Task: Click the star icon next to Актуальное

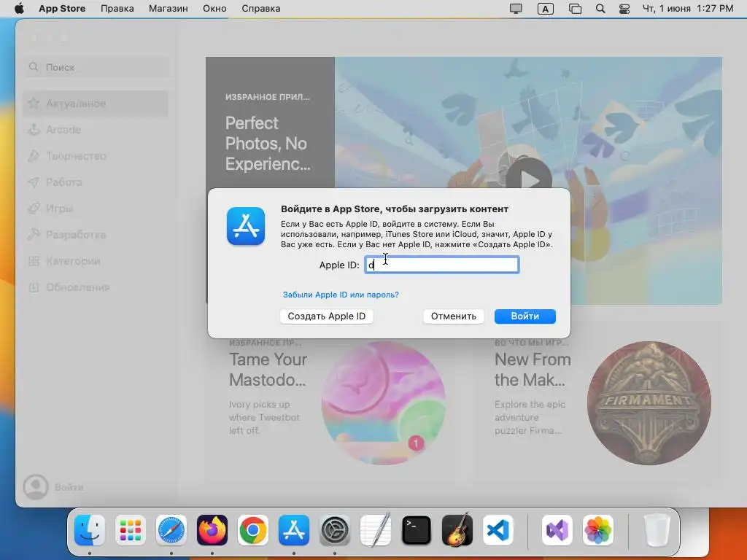Action: point(34,103)
